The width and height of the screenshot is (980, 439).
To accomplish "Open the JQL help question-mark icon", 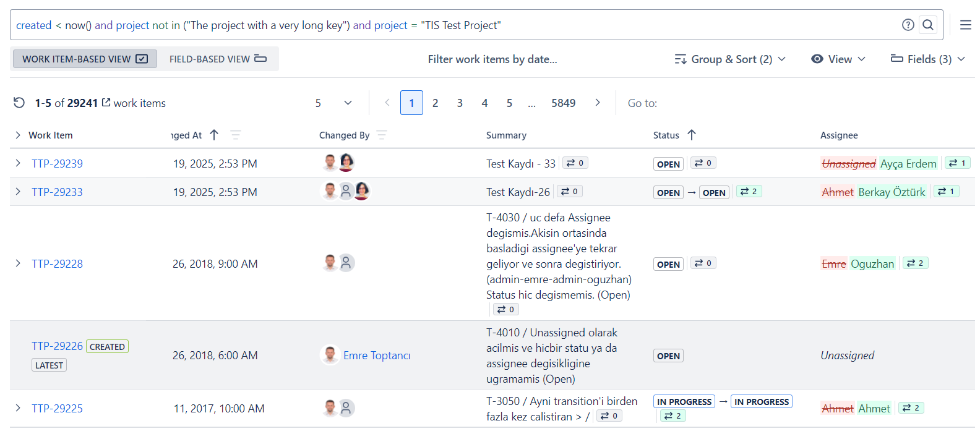I will pos(908,25).
